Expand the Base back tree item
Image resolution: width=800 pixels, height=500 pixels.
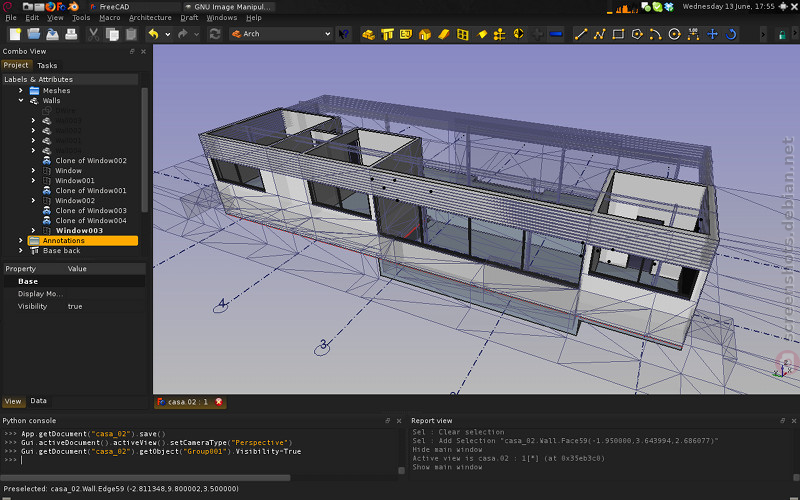(21, 251)
